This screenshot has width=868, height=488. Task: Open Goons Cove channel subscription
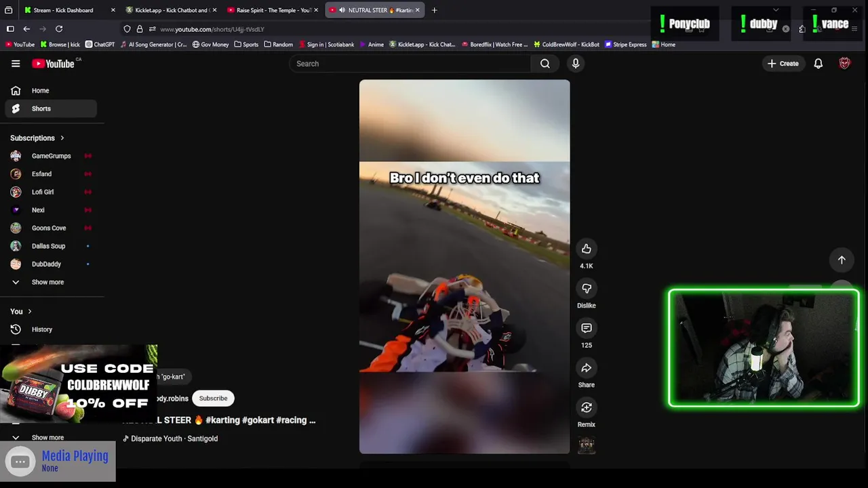click(x=51, y=228)
